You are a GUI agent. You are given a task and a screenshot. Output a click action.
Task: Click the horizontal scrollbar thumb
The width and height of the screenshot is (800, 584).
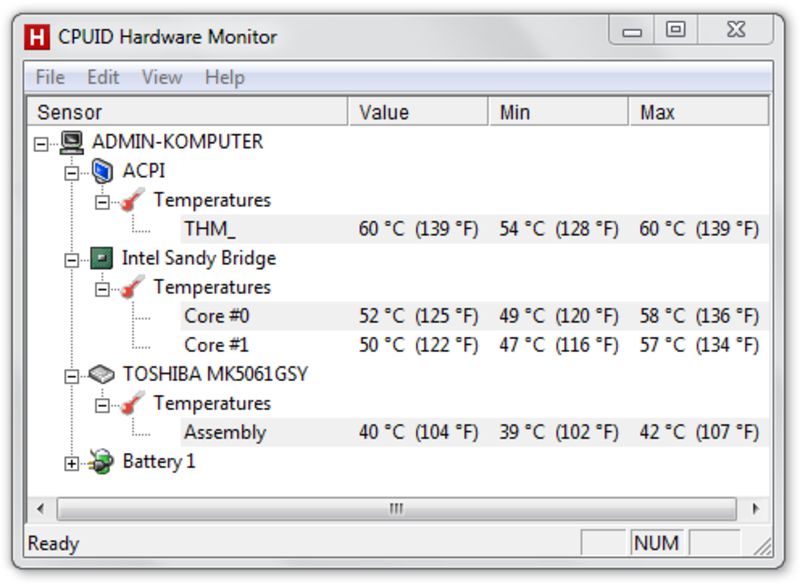tap(396, 509)
